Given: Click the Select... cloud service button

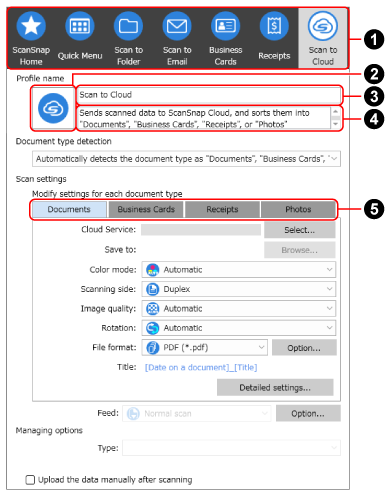Looking at the screenshot, I should (300, 230).
